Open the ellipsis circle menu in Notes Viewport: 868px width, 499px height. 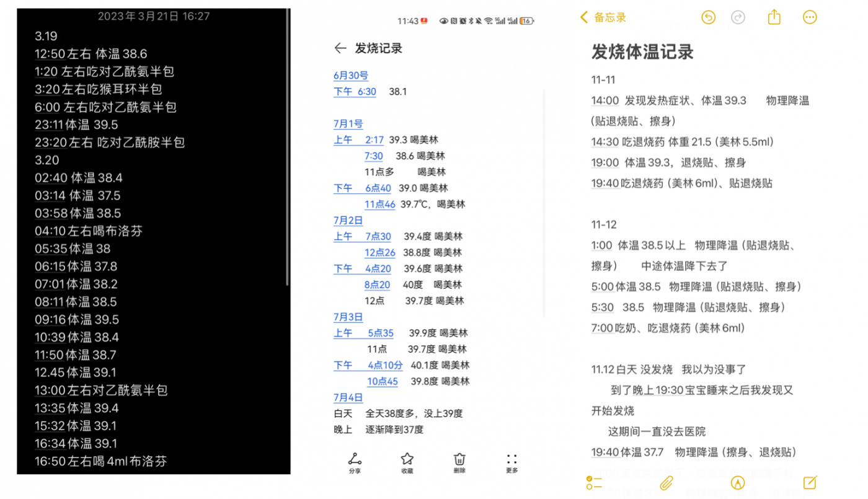coord(810,17)
